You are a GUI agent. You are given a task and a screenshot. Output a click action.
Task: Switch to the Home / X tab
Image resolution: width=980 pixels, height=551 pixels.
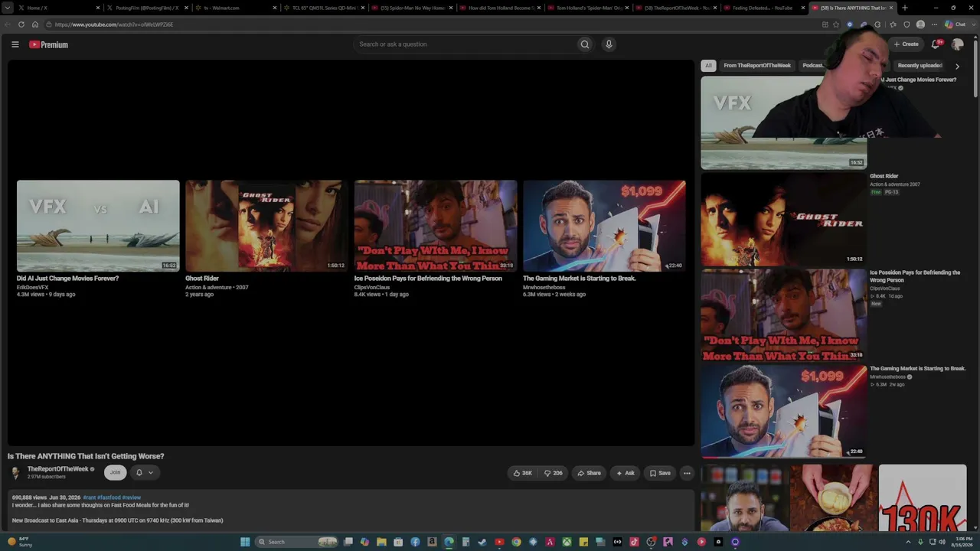[x=60, y=8]
